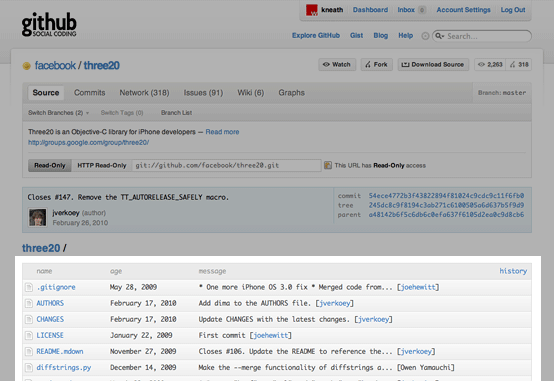This screenshot has width=554, height=381.
Task: Click Log Out link
Action: [x=513, y=10]
